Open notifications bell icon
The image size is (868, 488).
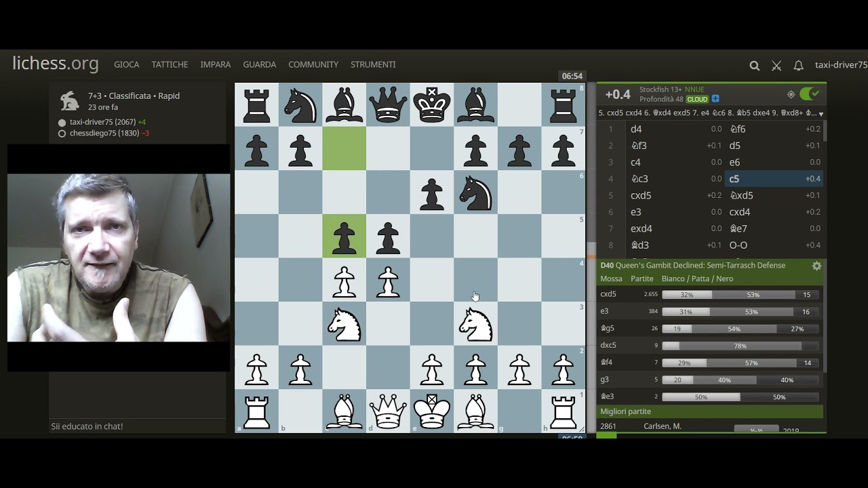coord(798,66)
